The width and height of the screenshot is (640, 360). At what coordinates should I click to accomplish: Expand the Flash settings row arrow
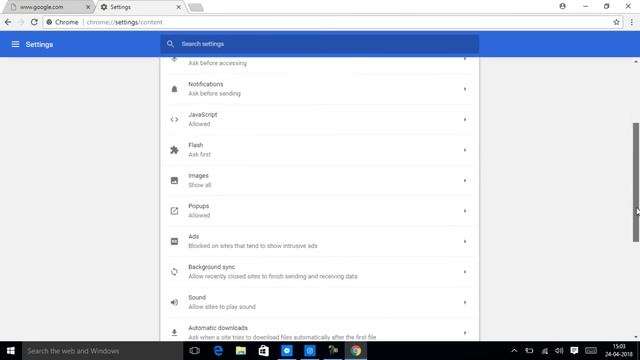pos(465,150)
